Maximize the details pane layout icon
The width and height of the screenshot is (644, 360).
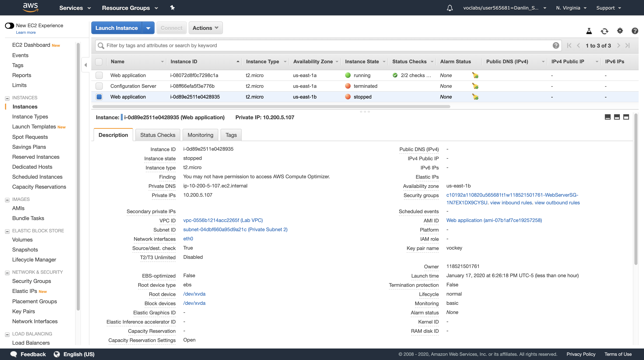pyautogui.click(x=626, y=117)
